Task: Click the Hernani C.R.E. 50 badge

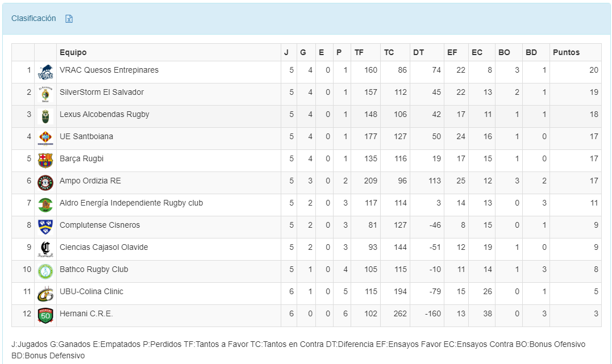Action: [45, 316]
